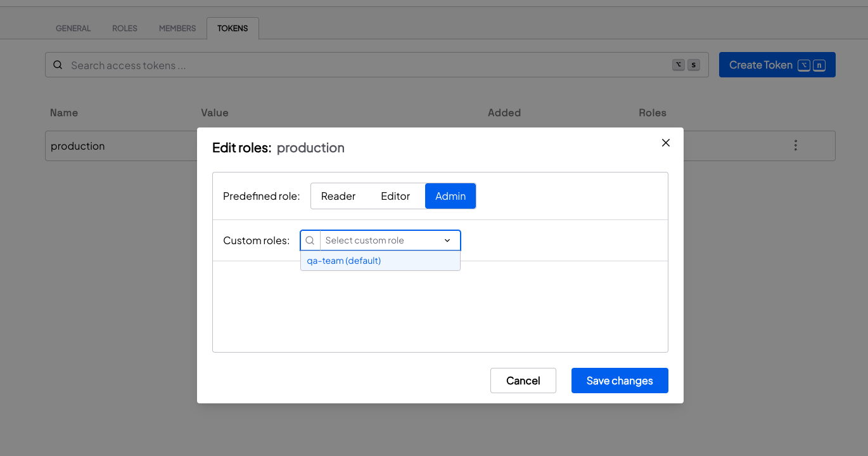Open the production token three-dot menu
The height and width of the screenshot is (456, 868).
click(x=795, y=146)
